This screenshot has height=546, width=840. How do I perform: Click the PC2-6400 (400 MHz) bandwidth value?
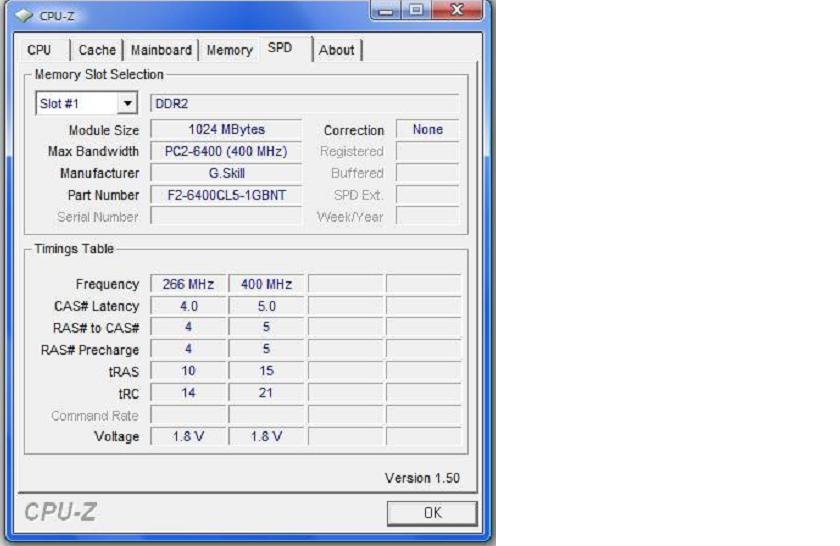click(226, 152)
